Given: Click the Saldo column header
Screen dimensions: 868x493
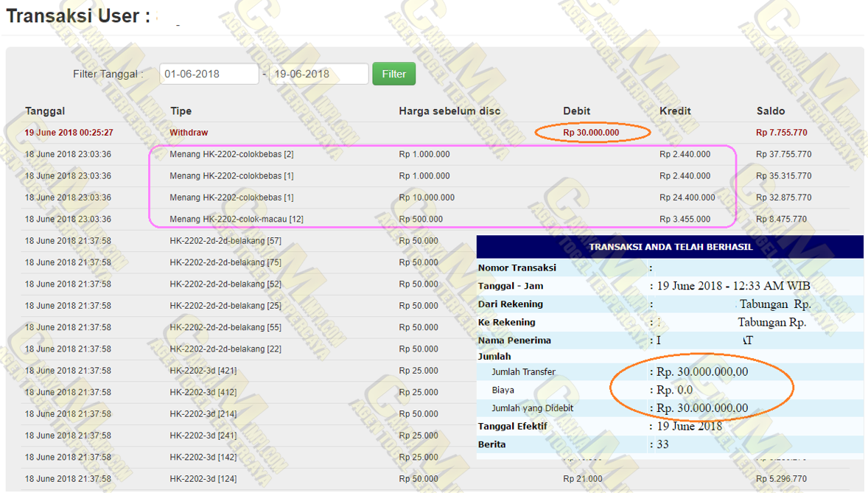Looking at the screenshot, I should pyautogui.click(x=770, y=111).
